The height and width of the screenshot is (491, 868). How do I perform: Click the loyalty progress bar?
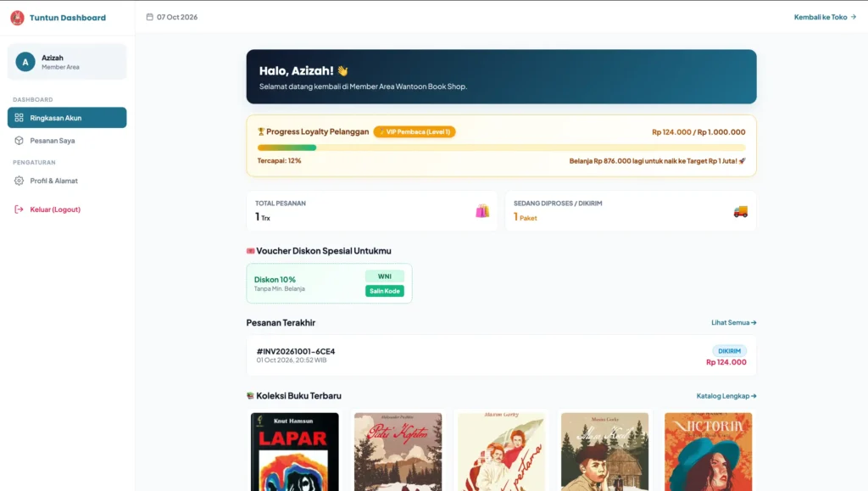click(502, 148)
